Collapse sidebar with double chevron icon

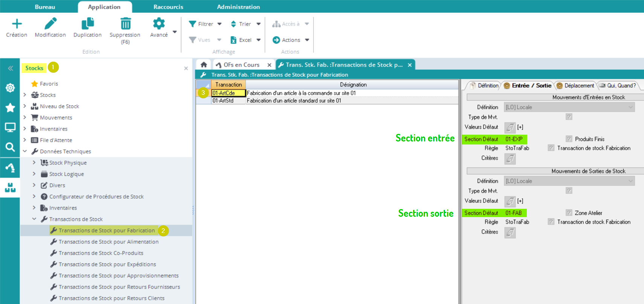pyautogui.click(x=10, y=68)
